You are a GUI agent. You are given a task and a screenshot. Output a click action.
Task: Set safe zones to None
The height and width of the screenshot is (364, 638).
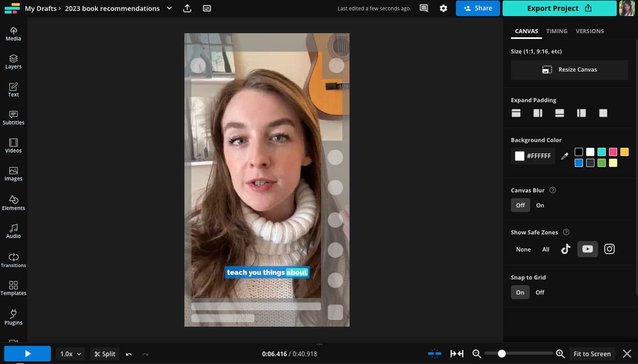523,249
